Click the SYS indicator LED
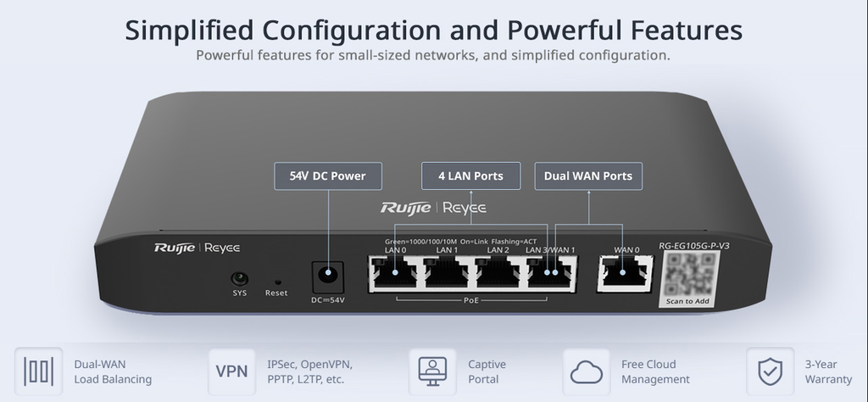Screen dimensions: 868x402 point(239,278)
